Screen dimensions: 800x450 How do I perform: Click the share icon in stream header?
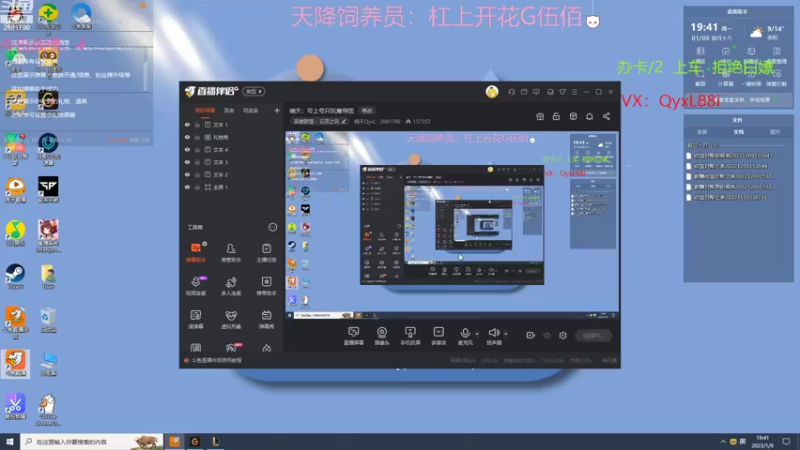coord(606,116)
